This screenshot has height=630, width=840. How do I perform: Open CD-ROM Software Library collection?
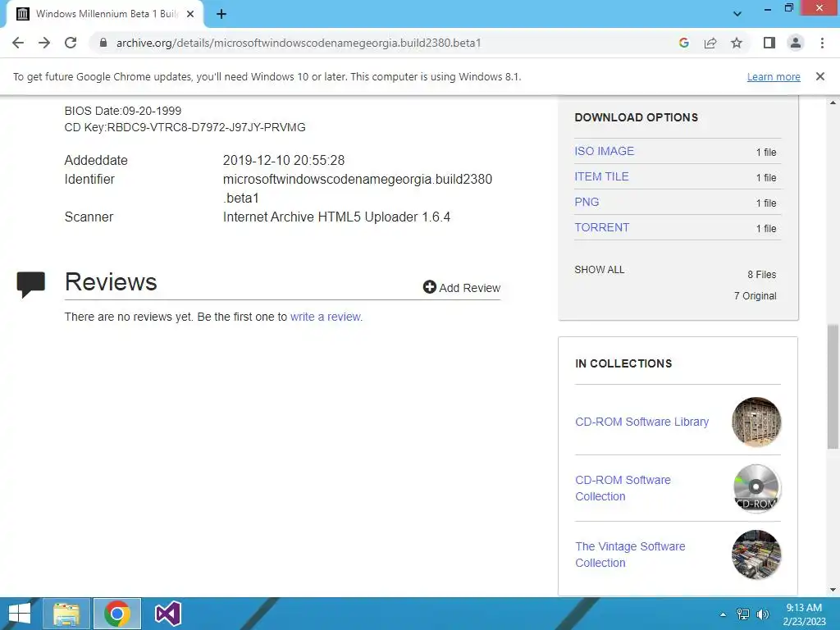click(x=641, y=422)
